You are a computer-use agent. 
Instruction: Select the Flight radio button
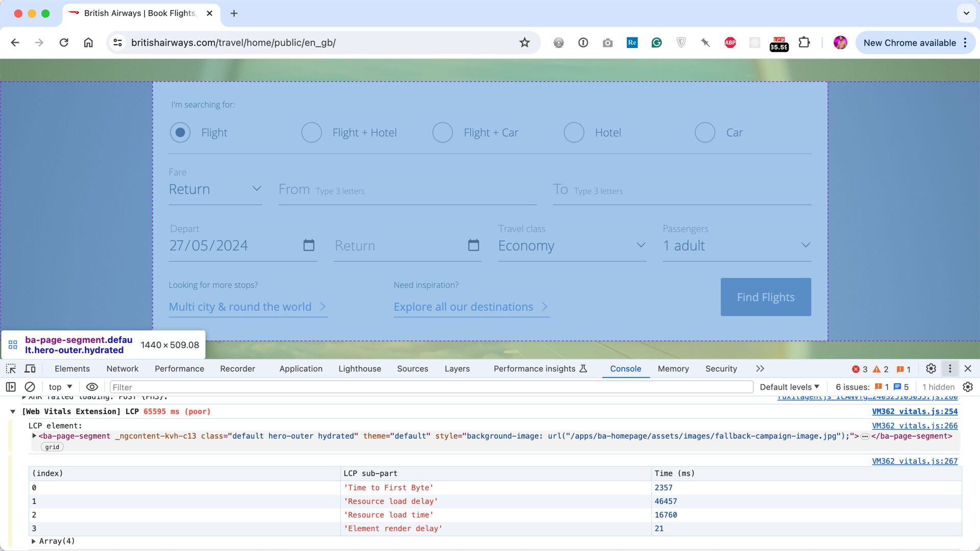(x=180, y=133)
